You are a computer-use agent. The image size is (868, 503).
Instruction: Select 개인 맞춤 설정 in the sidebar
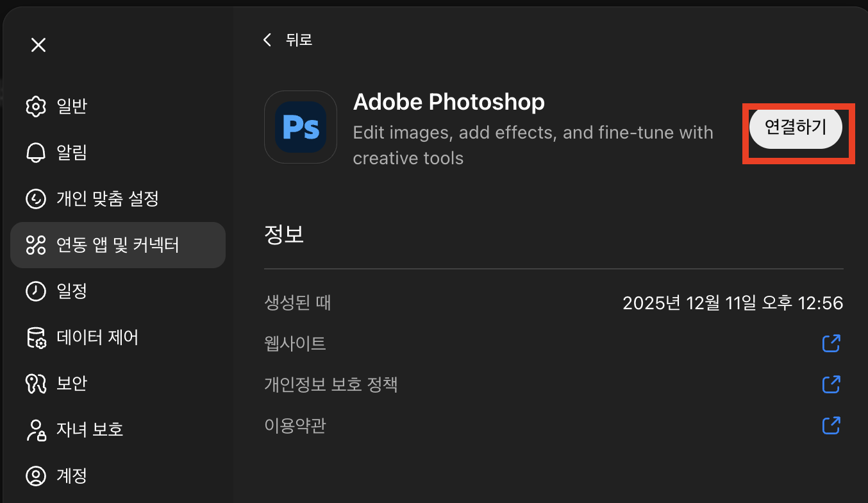click(x=118, y=199)
